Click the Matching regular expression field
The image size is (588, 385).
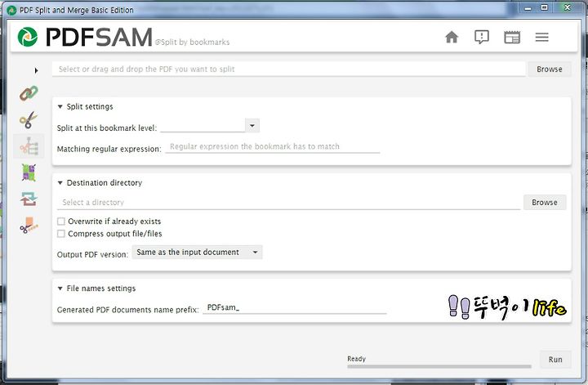pyautogui.click(x=273, y=146)
